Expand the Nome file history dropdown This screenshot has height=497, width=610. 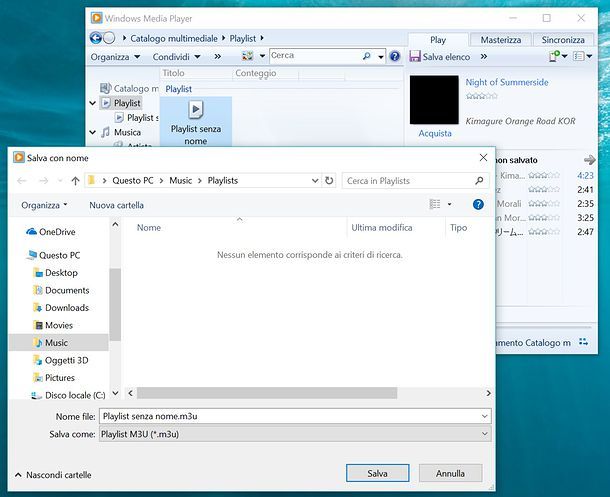(485, 416)
